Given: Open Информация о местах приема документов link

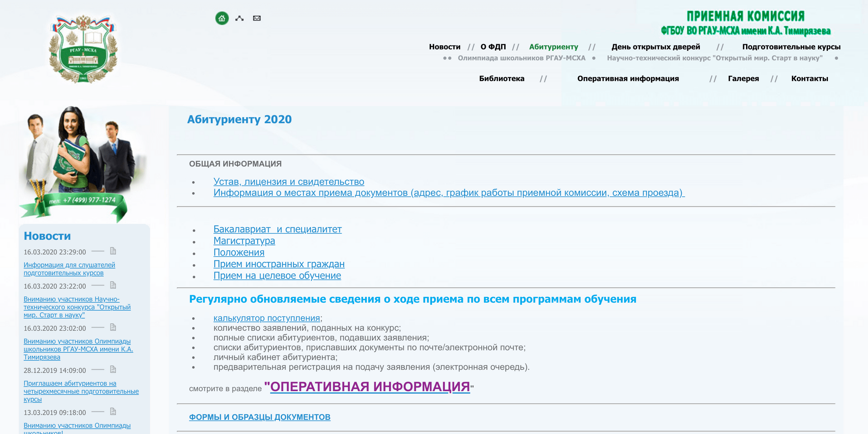Looking at the screenshot, I should [449, 193].
